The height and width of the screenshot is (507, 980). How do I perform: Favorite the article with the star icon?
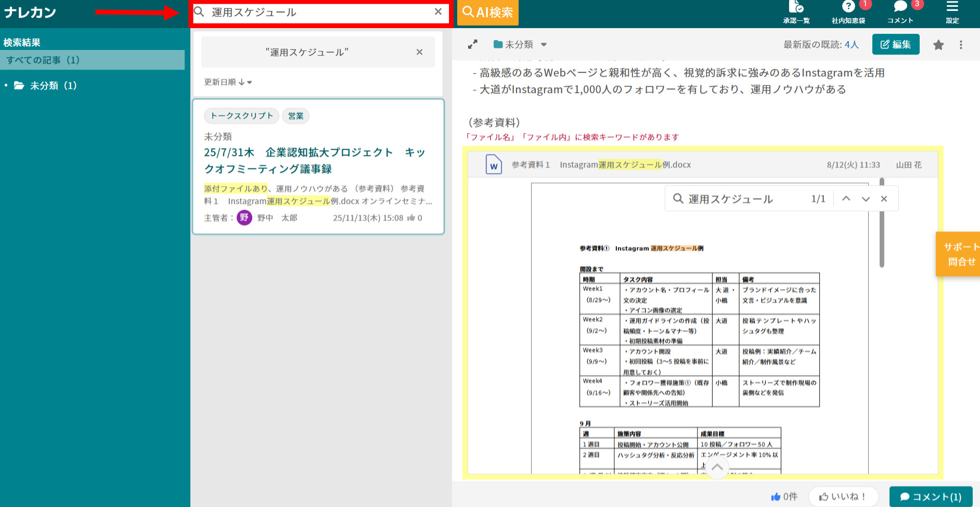938,45
